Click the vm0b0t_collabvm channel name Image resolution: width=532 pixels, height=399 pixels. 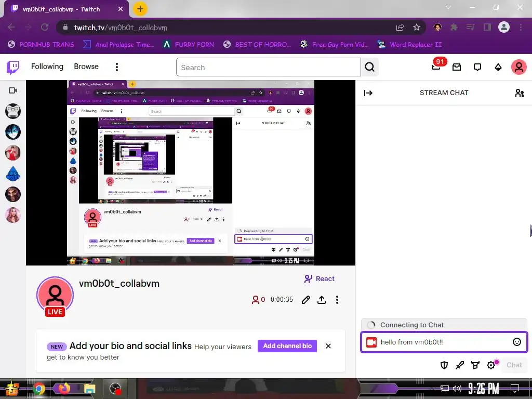[119, 284]
